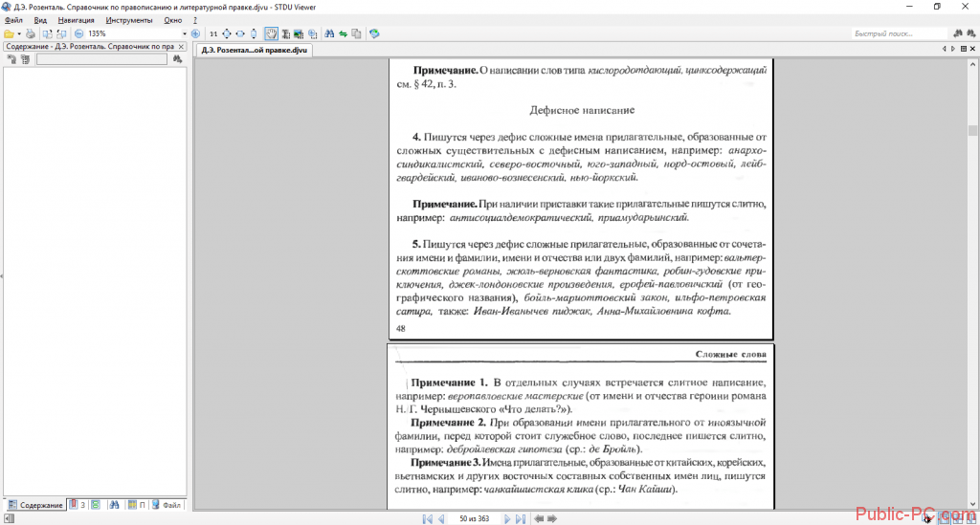This screenshot has height=525, width=980.
Task: Open Find with binoculars toolbar icon
Action: pos(329,33)
